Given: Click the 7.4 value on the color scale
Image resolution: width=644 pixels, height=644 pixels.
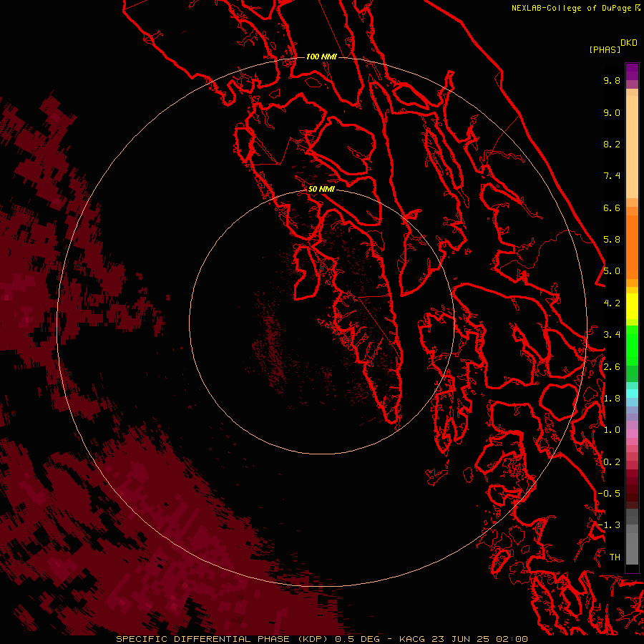Looking at the screenshot, I should click(x=612, y=176).
